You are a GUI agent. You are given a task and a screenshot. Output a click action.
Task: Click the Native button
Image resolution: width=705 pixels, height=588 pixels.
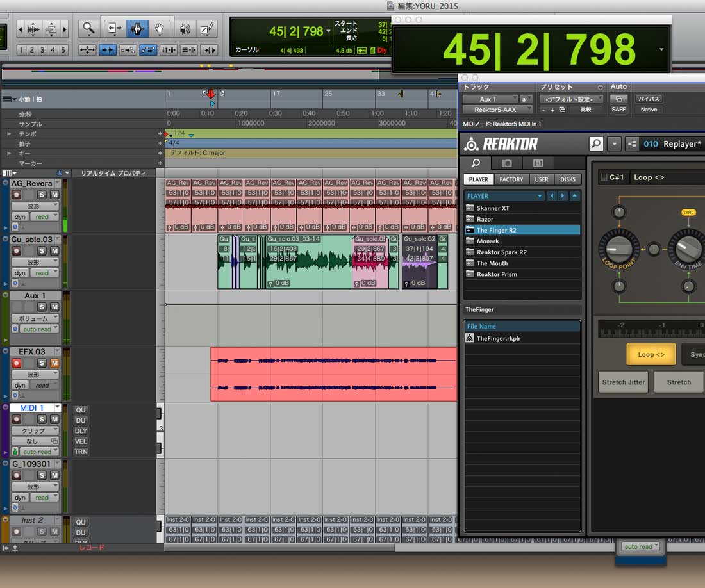pyautogui.click(x=649, y=110)
